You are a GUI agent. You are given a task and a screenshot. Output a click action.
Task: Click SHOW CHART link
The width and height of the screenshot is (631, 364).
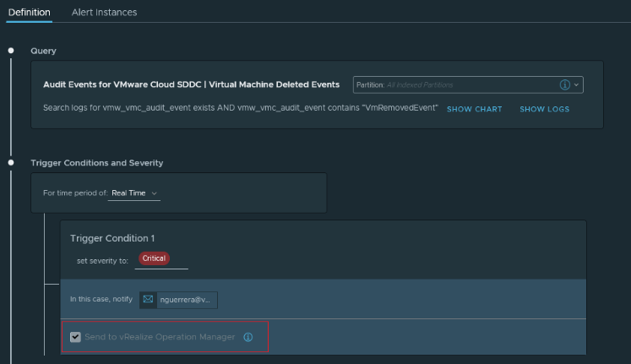[x=475, y=109]
